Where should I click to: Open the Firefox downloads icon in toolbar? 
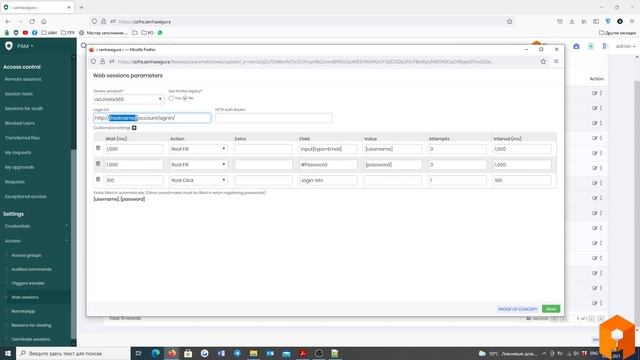[572, 21]
